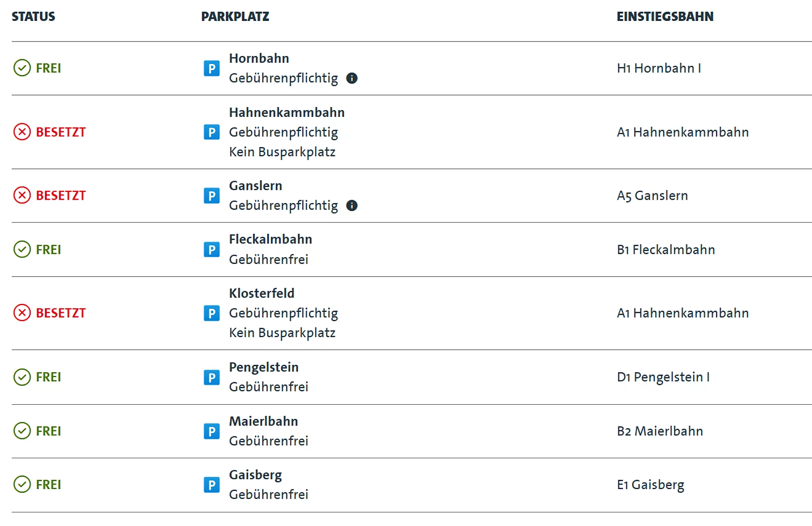Click the green check icon for Maierlbahn
812x526 pixels.
click(22, 431)
